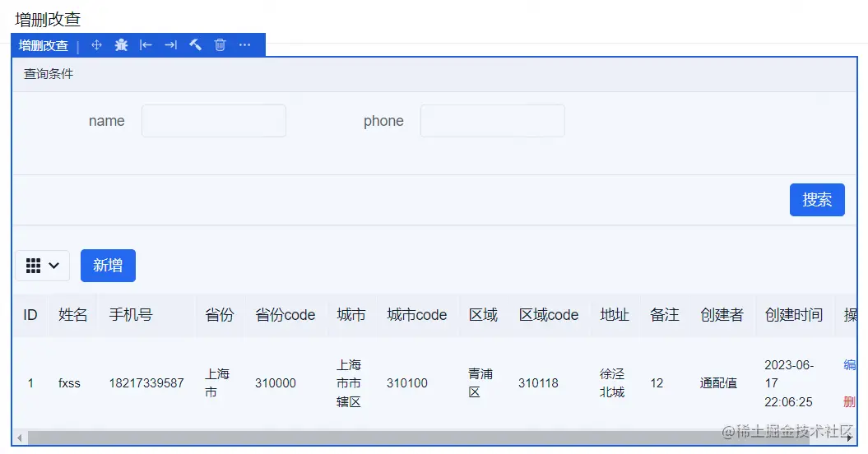
Task: Click the 地址 column header
Action: point(615,315)
